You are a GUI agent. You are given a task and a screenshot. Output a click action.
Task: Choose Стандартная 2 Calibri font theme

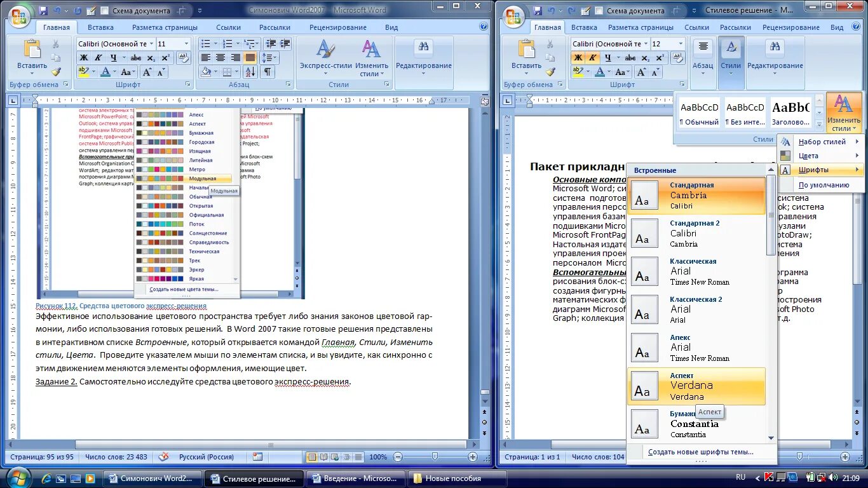tap(696, 234)
